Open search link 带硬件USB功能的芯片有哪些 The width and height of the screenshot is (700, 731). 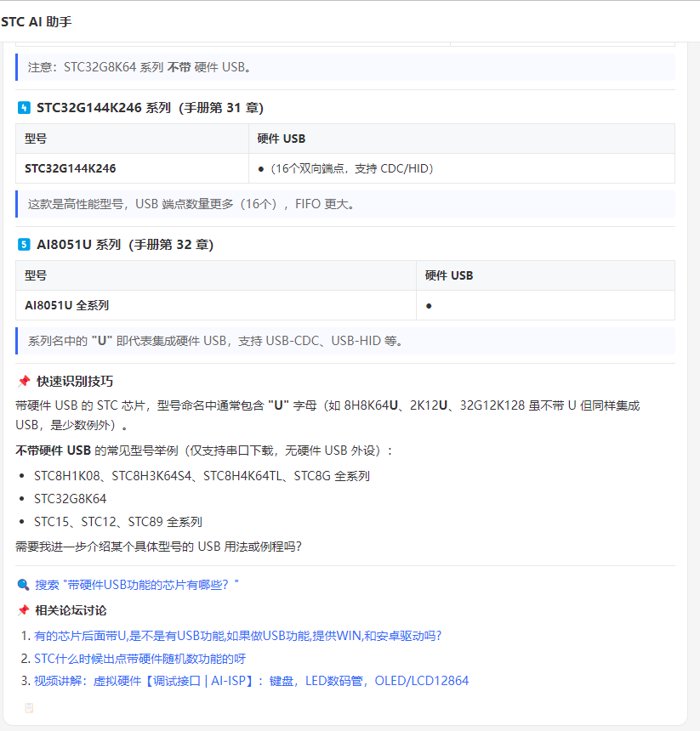pos(137,585)
